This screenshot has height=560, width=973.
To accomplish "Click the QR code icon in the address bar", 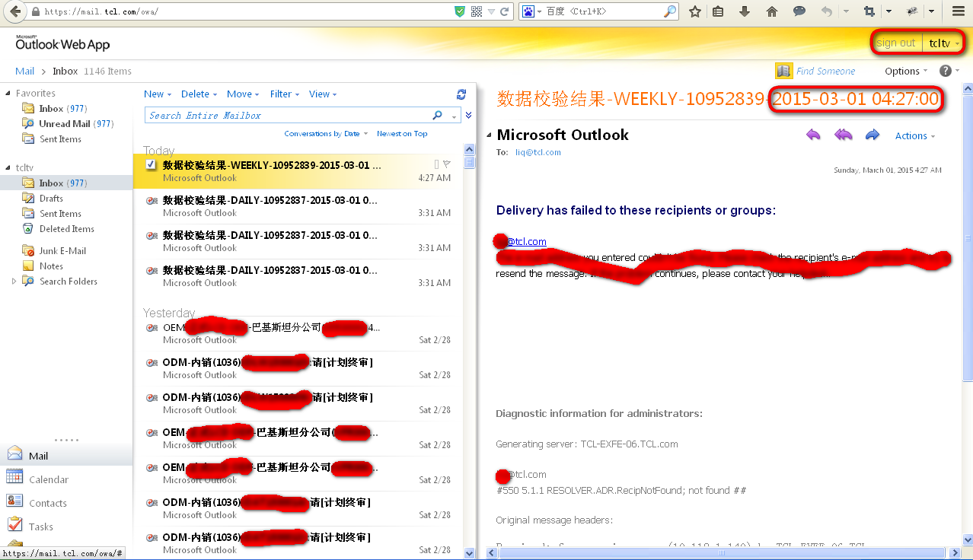I will [477, 11].
